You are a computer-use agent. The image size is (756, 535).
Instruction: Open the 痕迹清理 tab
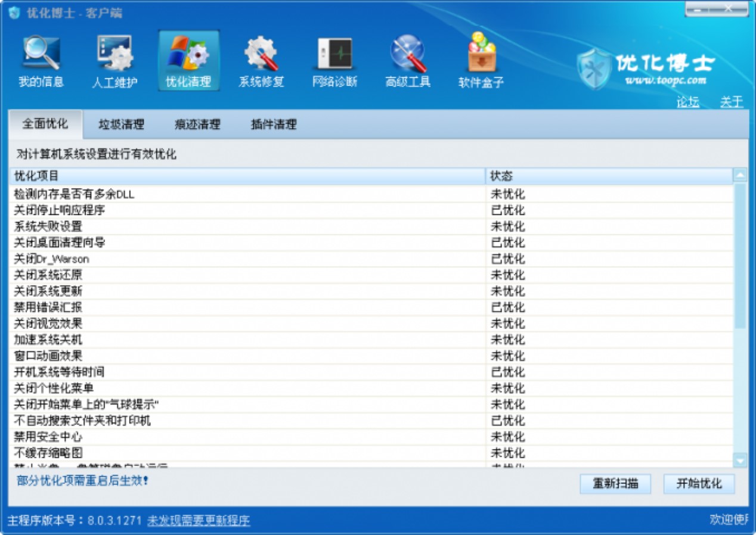197,125
